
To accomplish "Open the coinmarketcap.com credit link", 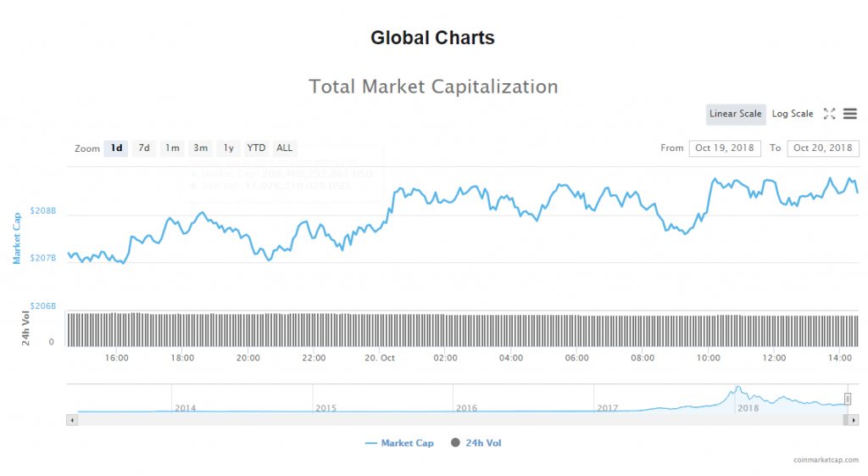I will click(825, 459).
